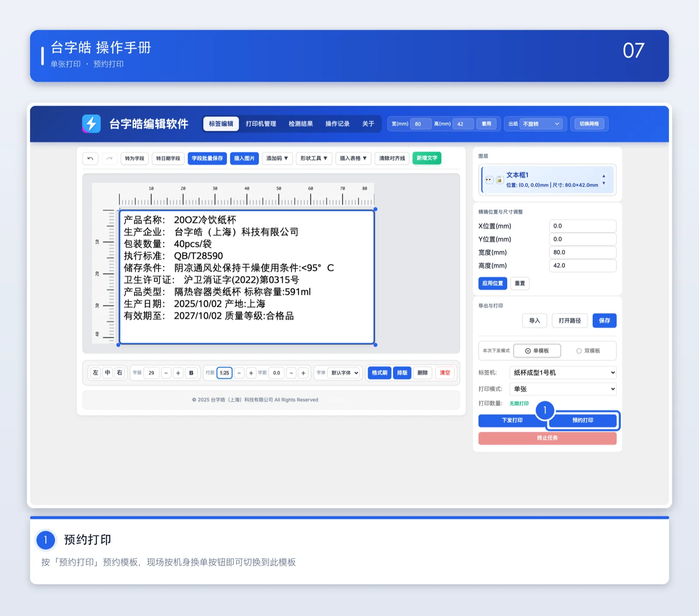This screenshot has height=616, width=699.
Task: Align text left with 左 button
Action: (x=96, y=373)
